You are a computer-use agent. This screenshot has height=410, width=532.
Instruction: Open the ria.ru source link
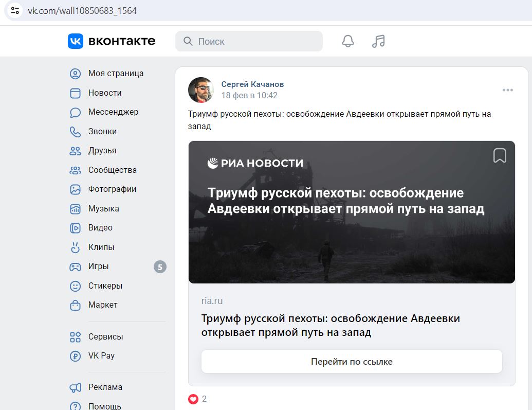212,300
